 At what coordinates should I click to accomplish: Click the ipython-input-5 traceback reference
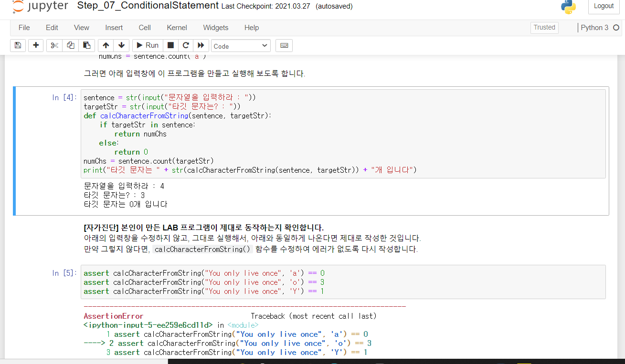coord(148,325)
